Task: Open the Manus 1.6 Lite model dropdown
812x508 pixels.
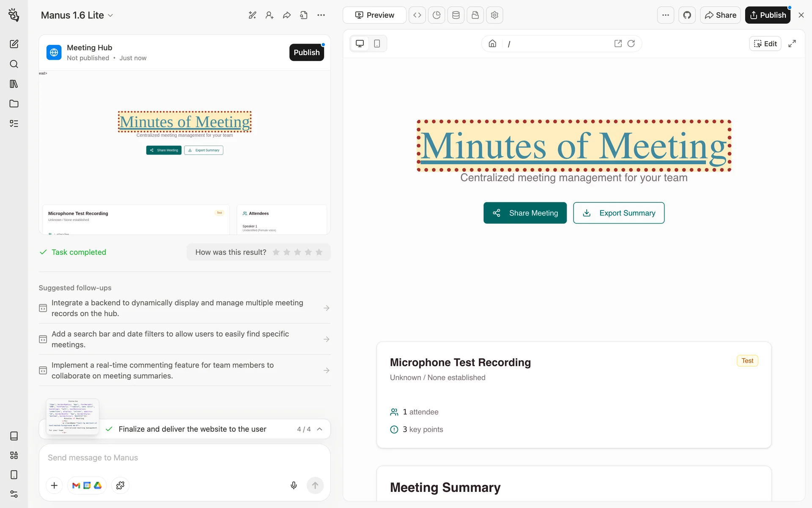Action: (77, 15)
